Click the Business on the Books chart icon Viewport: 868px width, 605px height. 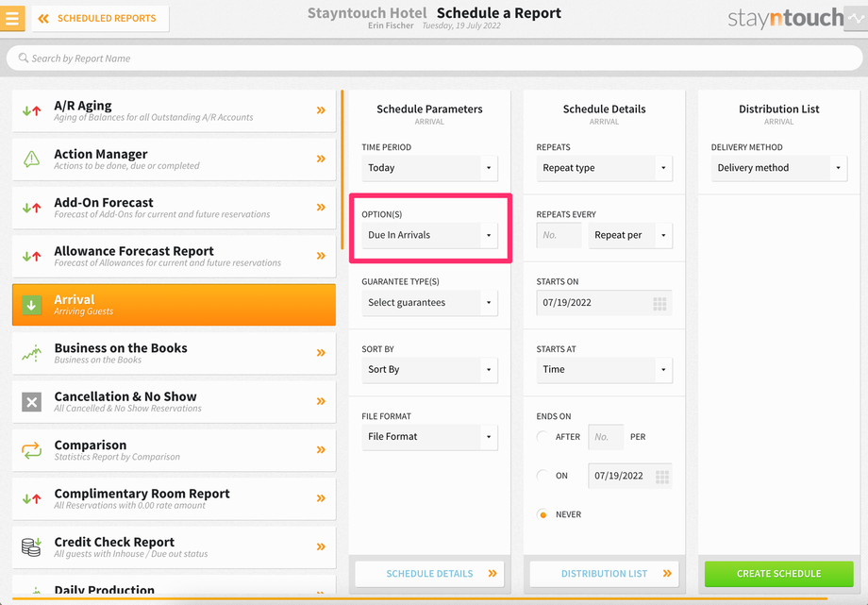(x=31, y=353)
